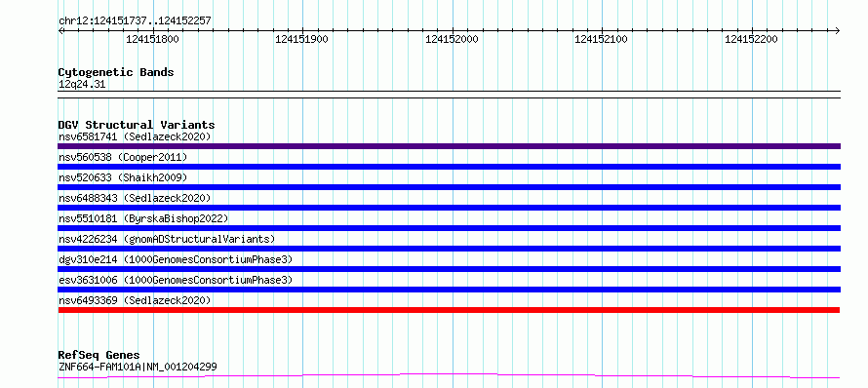The image size is (868, 388).
Task: Click ruler position 124151800
Action: point(153,39)
